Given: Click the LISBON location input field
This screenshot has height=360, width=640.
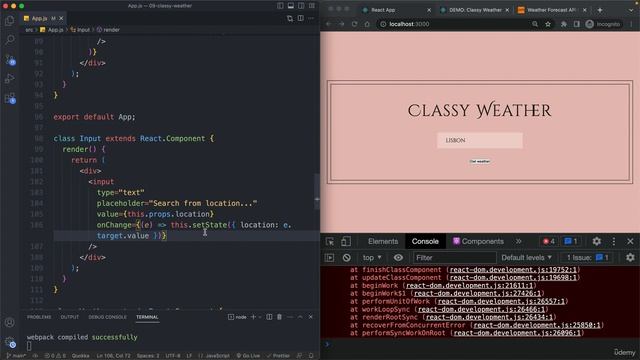Looking at the screenshot, I should (x=480, y=140).
